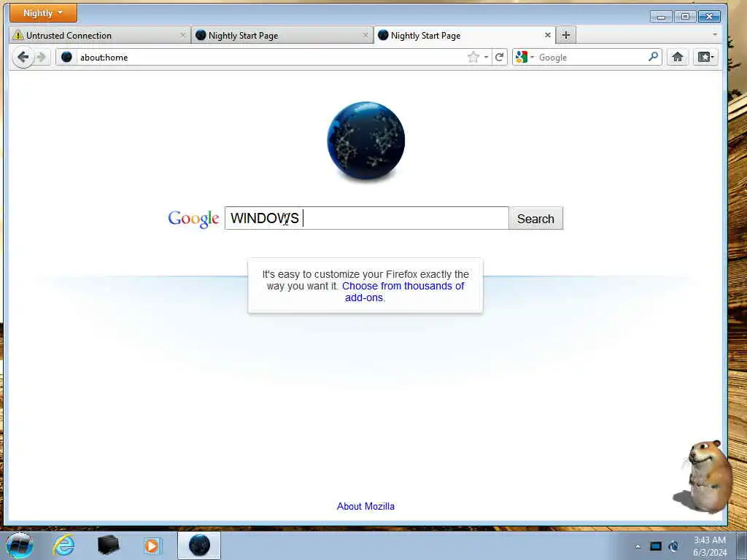Click the Search button
This screenshot has height=560, width=747.
pyautogui.click(x=536, y=218)
